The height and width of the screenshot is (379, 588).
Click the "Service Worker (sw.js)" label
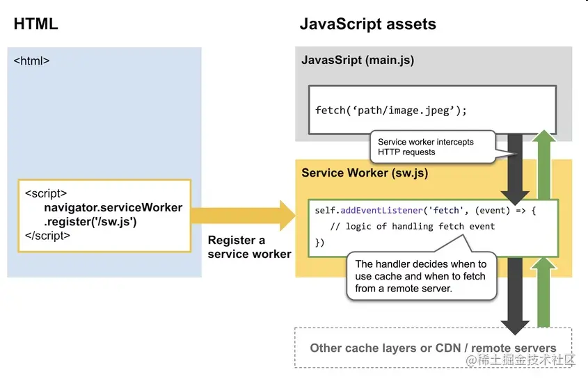click(365, 173)
